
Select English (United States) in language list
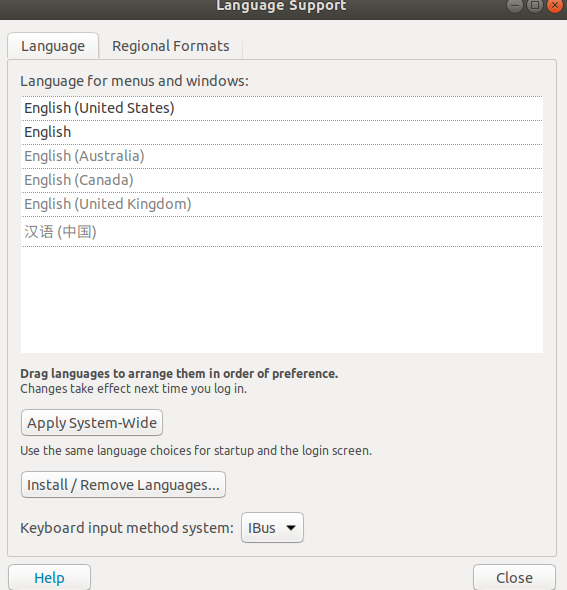point(281,108)
